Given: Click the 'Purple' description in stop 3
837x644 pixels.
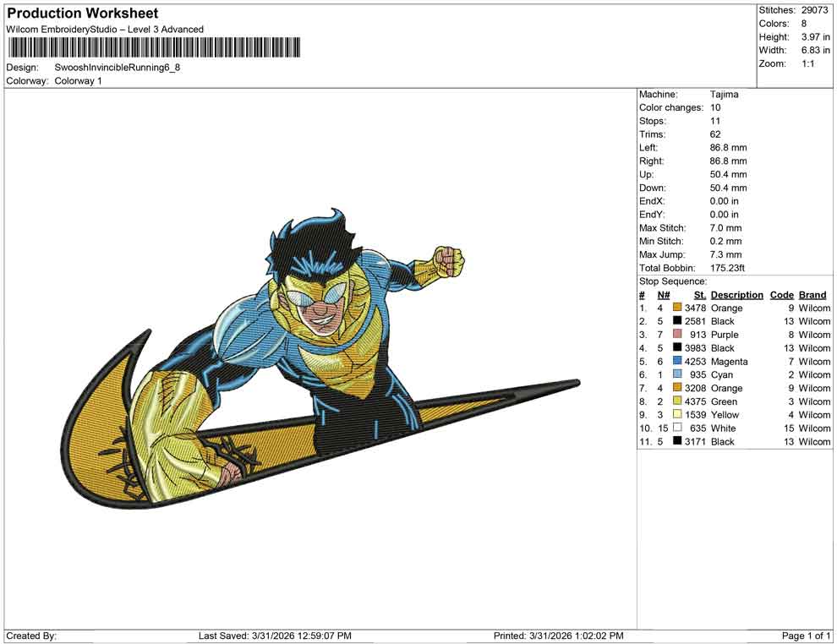Looking at the screenshot, I should 725,335.
